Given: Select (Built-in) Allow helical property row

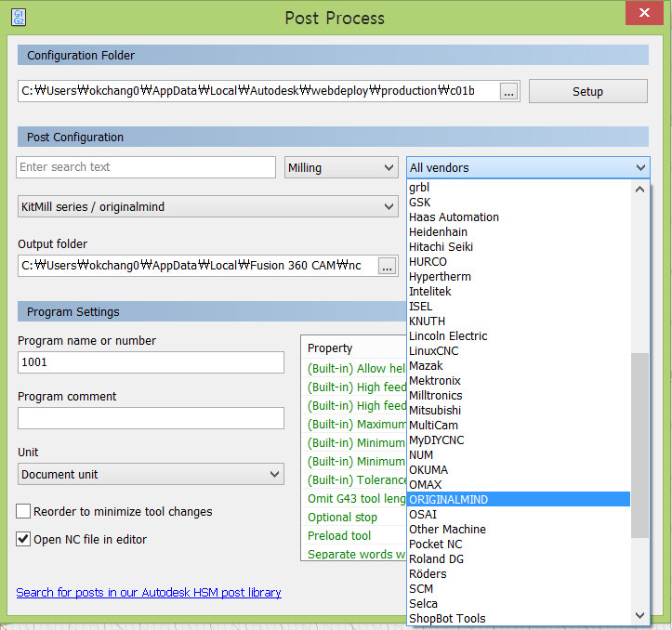Looking at the screenshot, I should point(354,369).
